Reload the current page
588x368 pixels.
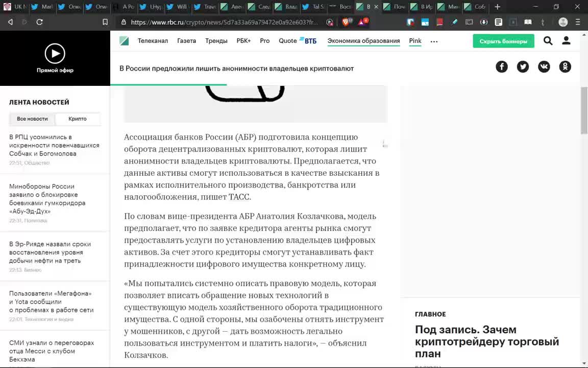click(x=39, y=22)
